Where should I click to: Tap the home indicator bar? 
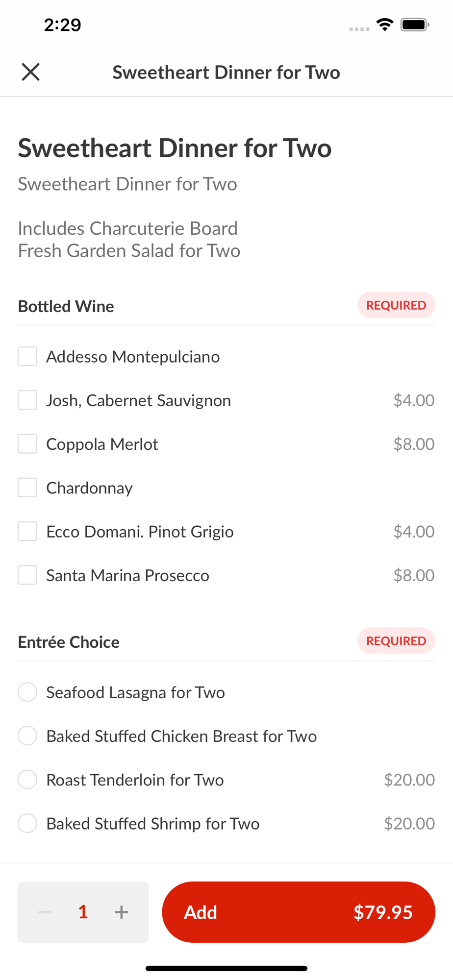pyautogui.click(x=226, y=968)
